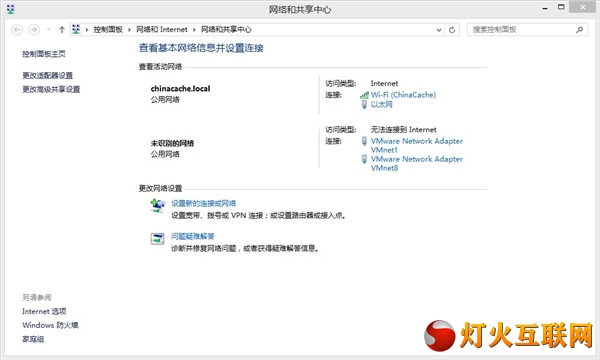Viewport: 600px width, 360px height.
Task: Click 未识别的网络 network name
Action: click(x=172, y=143)
